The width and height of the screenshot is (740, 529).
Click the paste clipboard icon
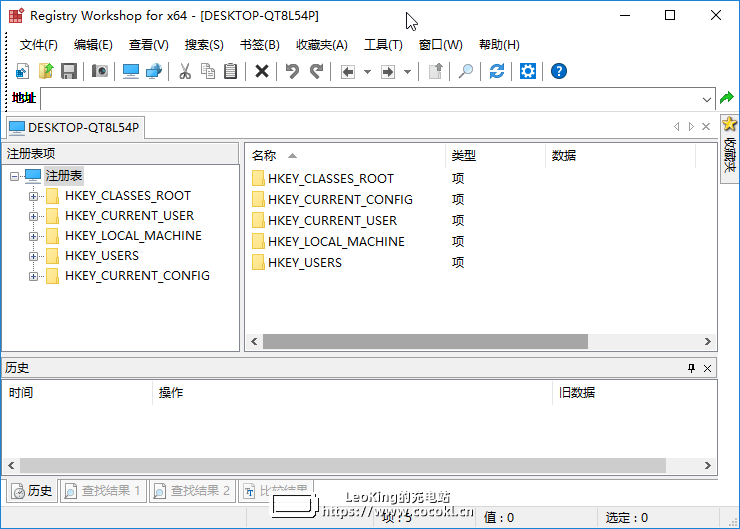(230, 71)
